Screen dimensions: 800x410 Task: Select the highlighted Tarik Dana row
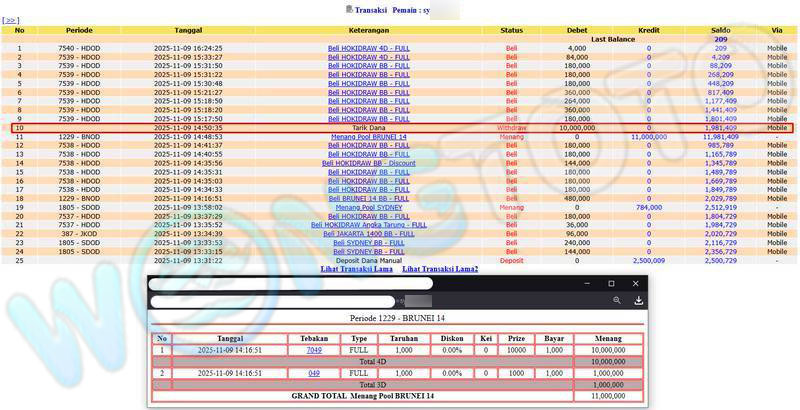point(369,128)
